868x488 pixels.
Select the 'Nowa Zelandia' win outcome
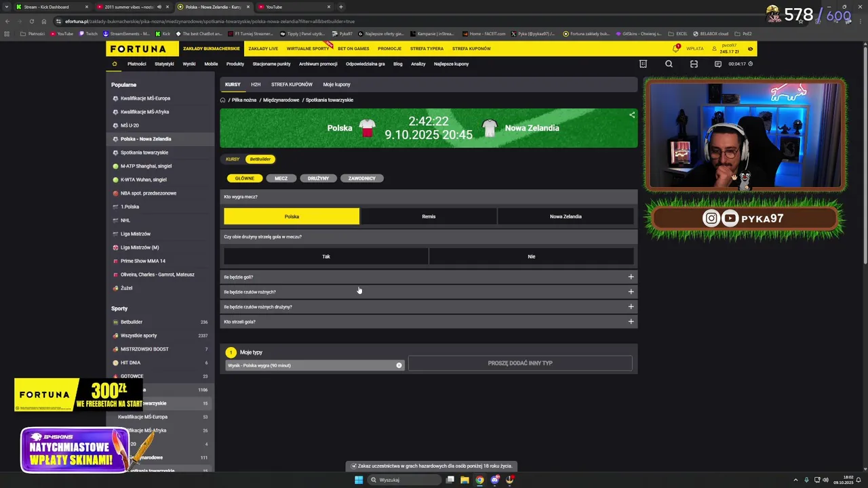[566, 216]
